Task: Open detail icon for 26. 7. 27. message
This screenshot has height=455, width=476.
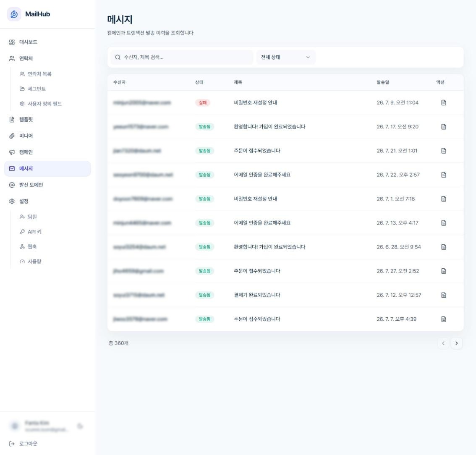Action: point(444,271)
